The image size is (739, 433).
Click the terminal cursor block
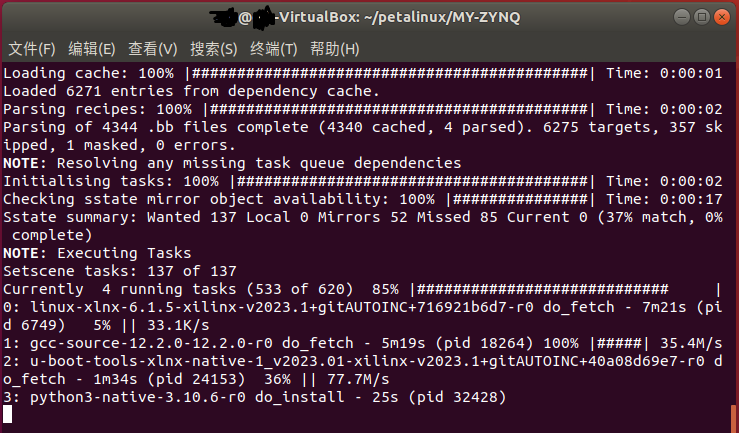7,415
